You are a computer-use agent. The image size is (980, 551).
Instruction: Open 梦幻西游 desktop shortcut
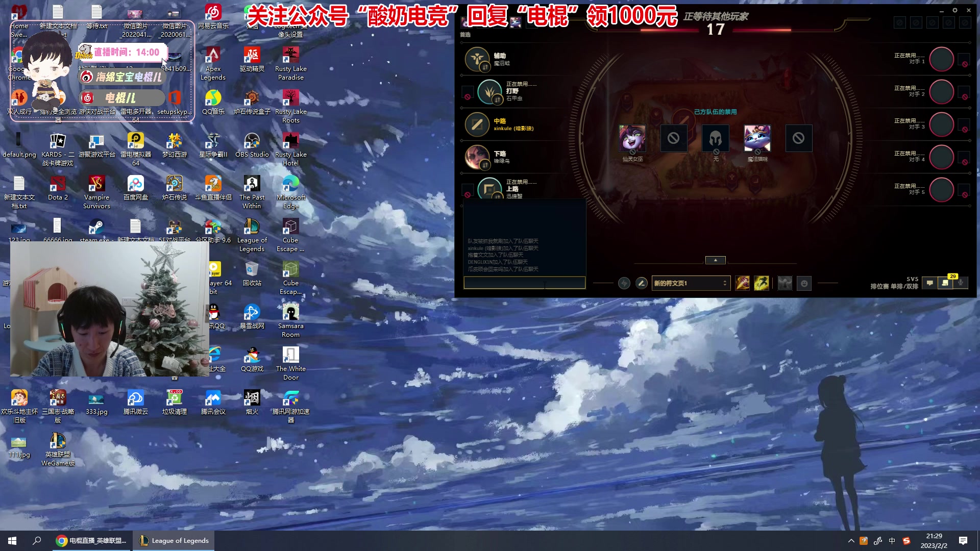175,145
